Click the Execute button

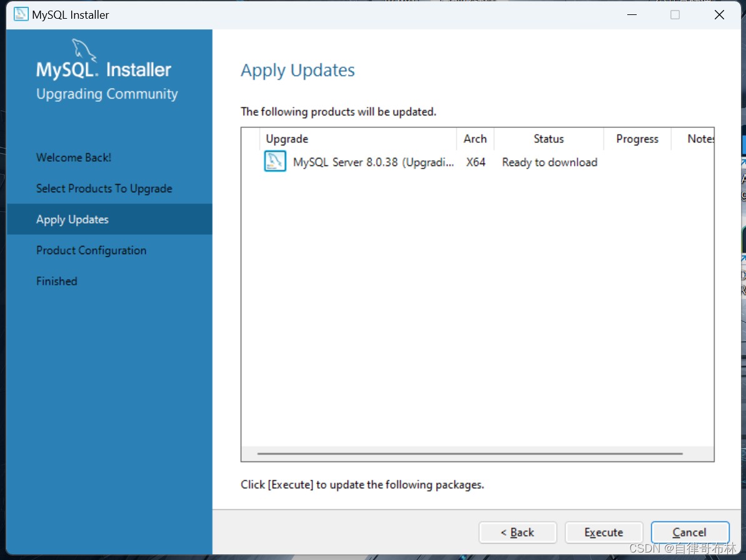point(604,533)
